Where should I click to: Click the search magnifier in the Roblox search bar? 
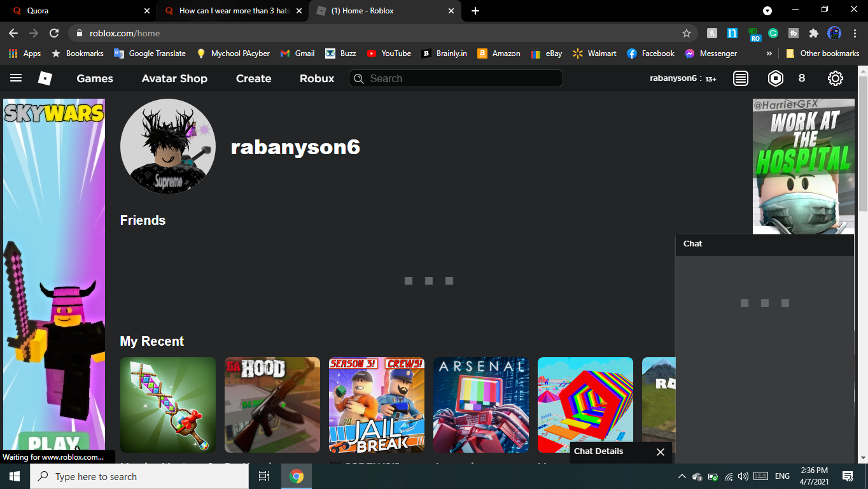359,78
